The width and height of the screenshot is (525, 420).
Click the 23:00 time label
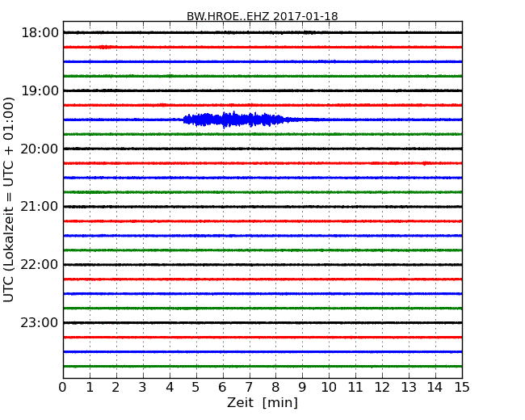point(40,322)
